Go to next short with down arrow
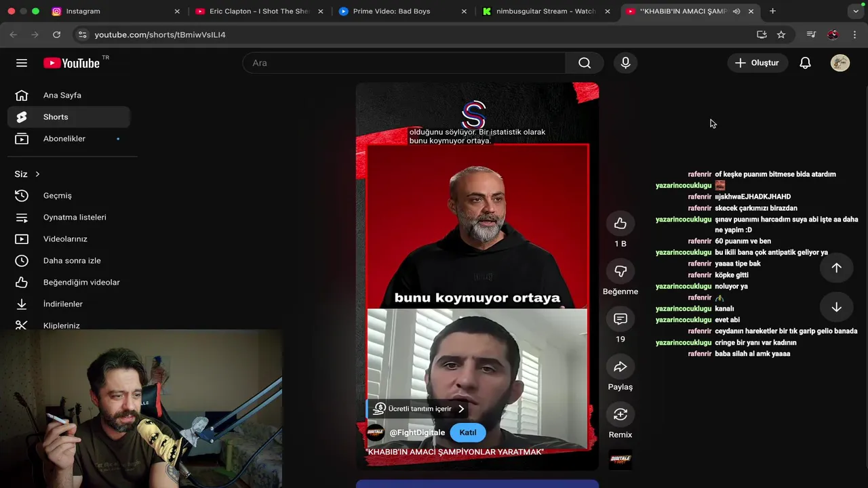 click(x=836, y=308)
